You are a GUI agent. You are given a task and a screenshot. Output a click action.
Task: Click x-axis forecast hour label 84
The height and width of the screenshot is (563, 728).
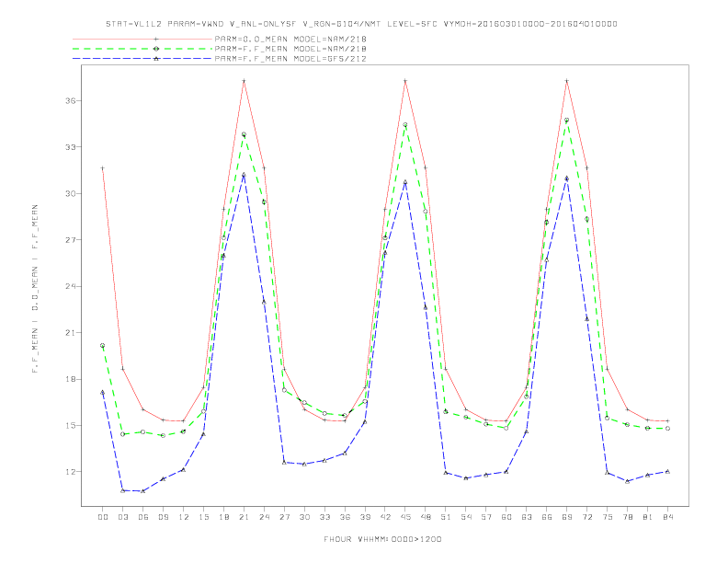click(668, 517)
